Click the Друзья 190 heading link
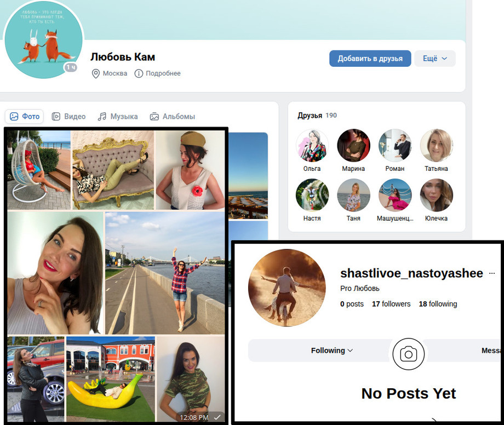The height and width of the screenshot is (425, 504). [317, 116]
